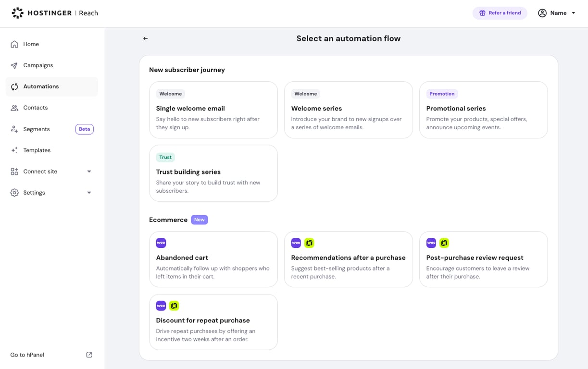This screenshot has height=369, width=588.
Task: Click the Home icon in the sidebar
Action: click(15, 44)
